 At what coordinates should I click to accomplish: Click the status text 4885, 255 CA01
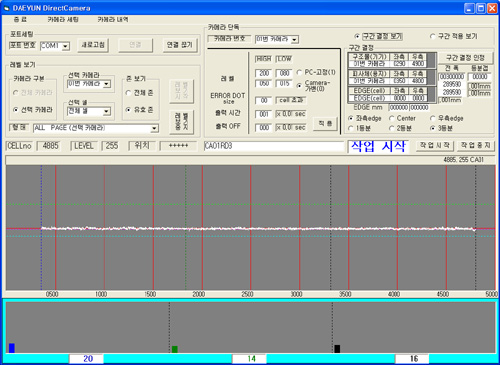[463, 160]
